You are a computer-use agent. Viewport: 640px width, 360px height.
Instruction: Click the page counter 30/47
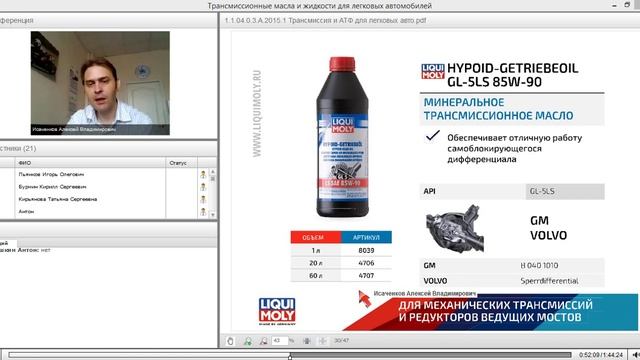point(341,340)
